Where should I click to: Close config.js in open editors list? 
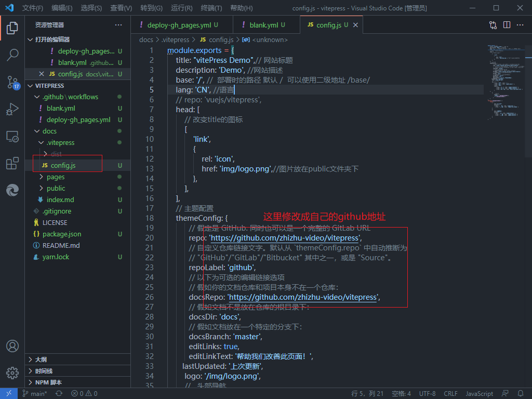pyautogui.click(x=42, y=74)
